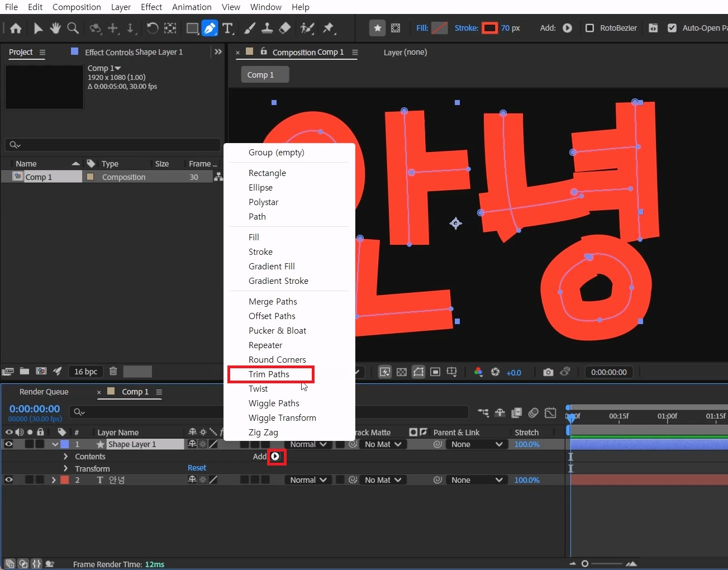Click the Project panel search field
The height and width of the screenshot is (570, 728).
pyautogui.click(x=113, y=145)
